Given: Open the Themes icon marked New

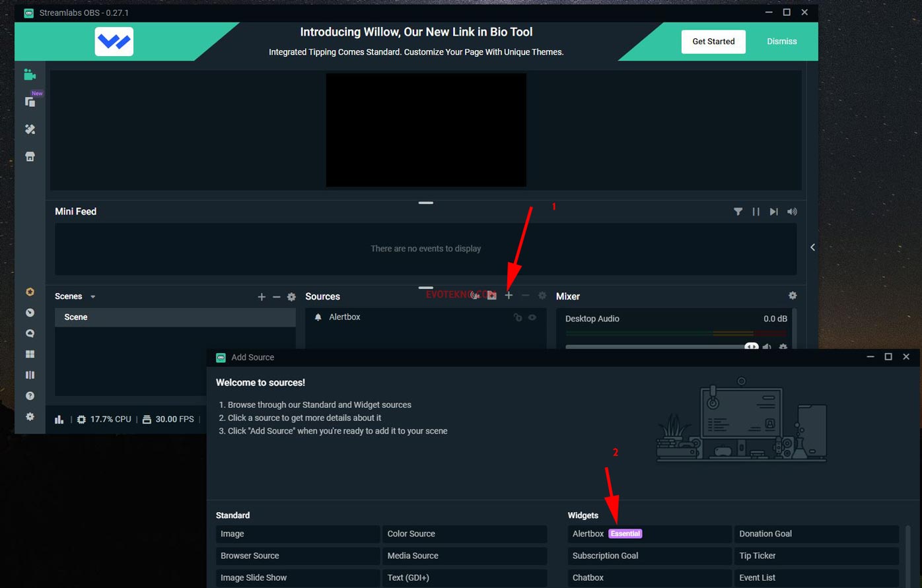Looking at the screenshot, I should 30,101.
